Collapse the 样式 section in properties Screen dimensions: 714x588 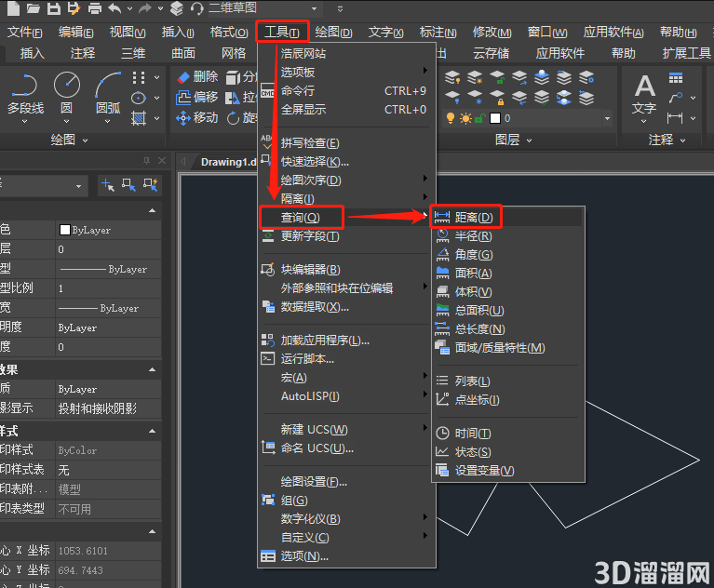[152, 431]
